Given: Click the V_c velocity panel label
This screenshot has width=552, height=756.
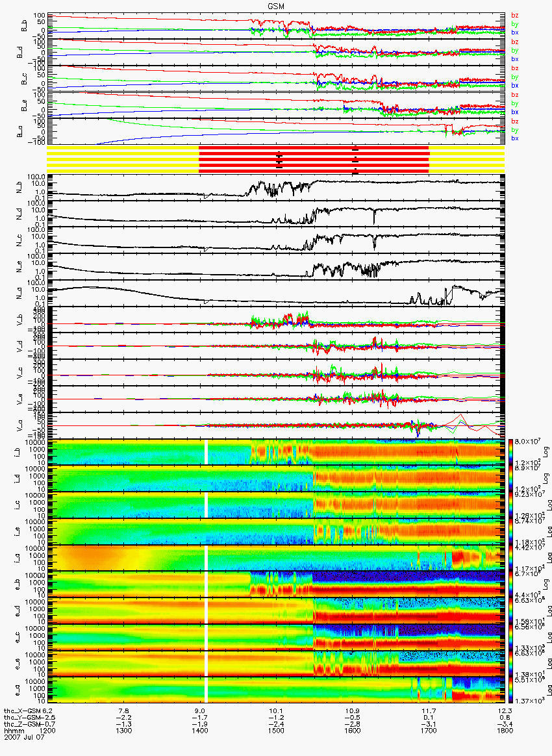Looking at the screenshot, I should 19,372.
